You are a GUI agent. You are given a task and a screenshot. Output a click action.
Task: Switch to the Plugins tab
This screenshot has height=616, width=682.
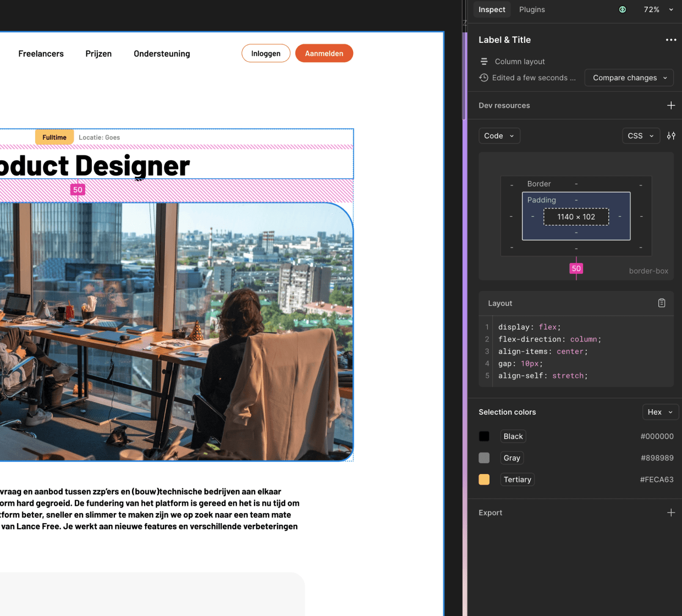[532, 9]
